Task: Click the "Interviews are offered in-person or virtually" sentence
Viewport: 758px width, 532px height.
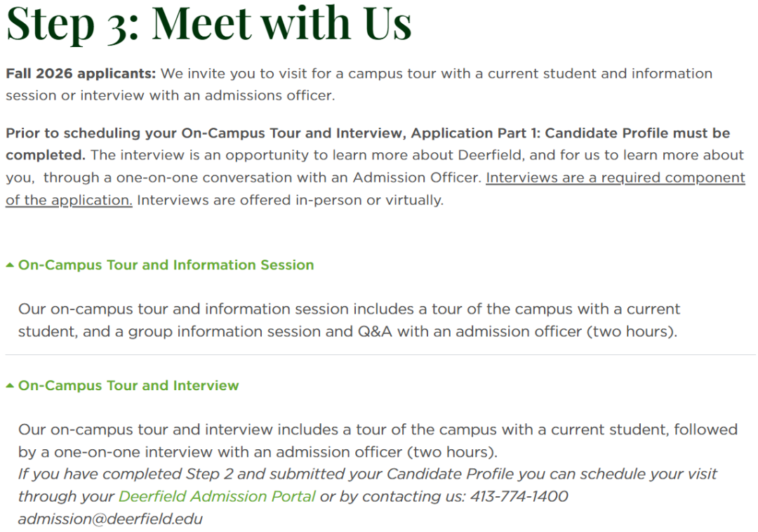Action: (x=290, y=201)
